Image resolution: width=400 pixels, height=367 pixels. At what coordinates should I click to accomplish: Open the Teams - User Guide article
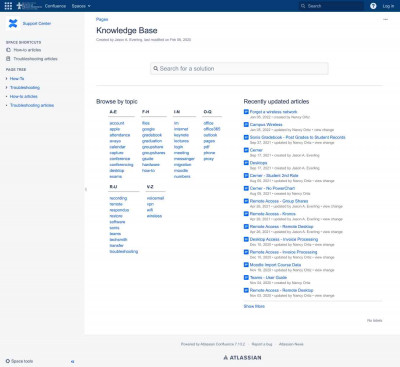pos(268,277)
